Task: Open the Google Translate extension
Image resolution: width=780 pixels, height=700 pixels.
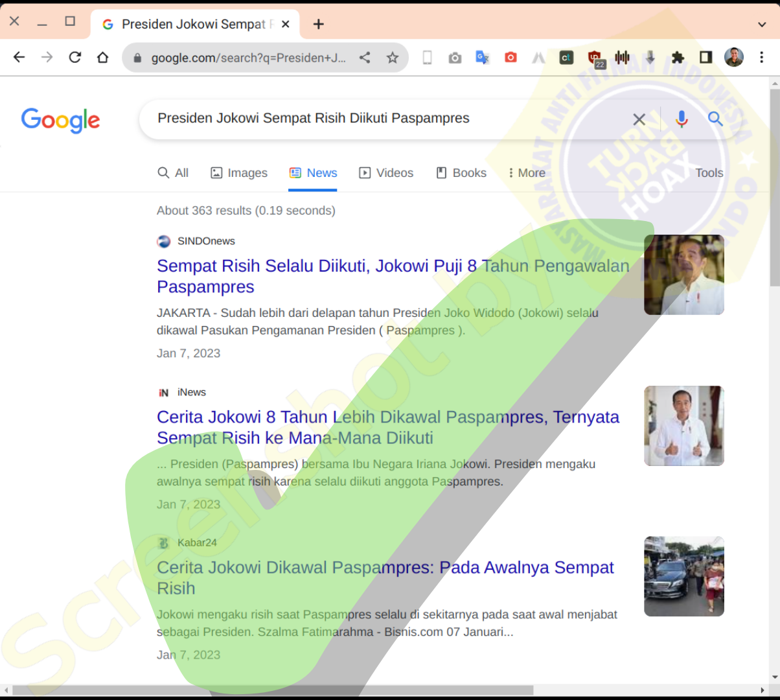Action: point(483,58)
